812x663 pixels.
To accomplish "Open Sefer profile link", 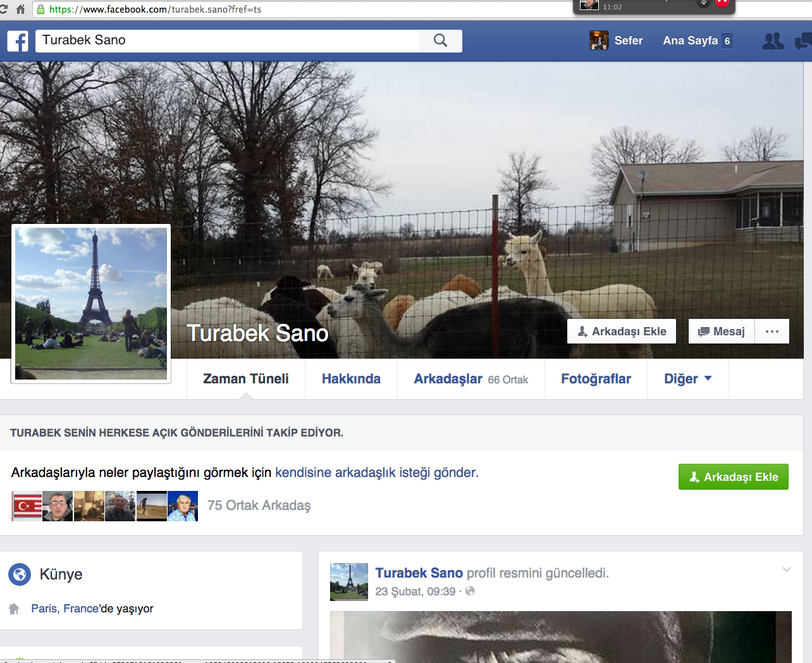I will (629, 40).
